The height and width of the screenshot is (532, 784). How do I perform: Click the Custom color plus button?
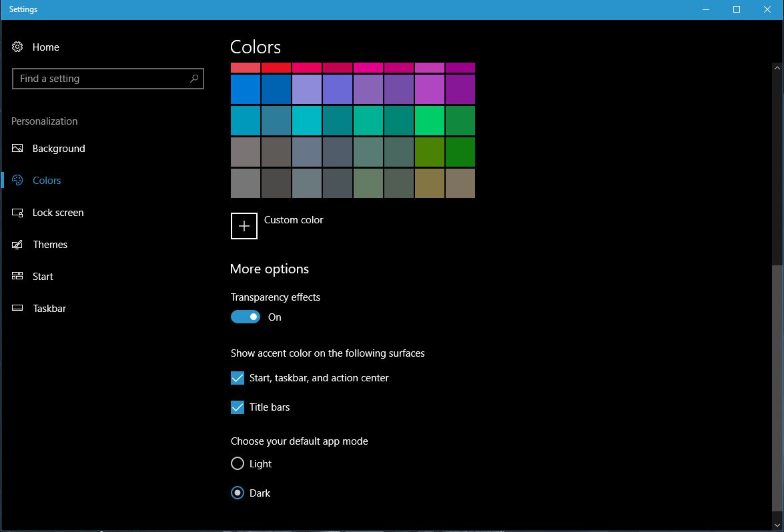point(244,226)
